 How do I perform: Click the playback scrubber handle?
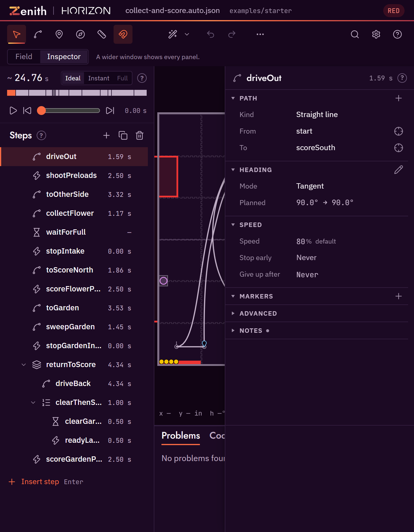pyautogui.click(x=41, y=111)
